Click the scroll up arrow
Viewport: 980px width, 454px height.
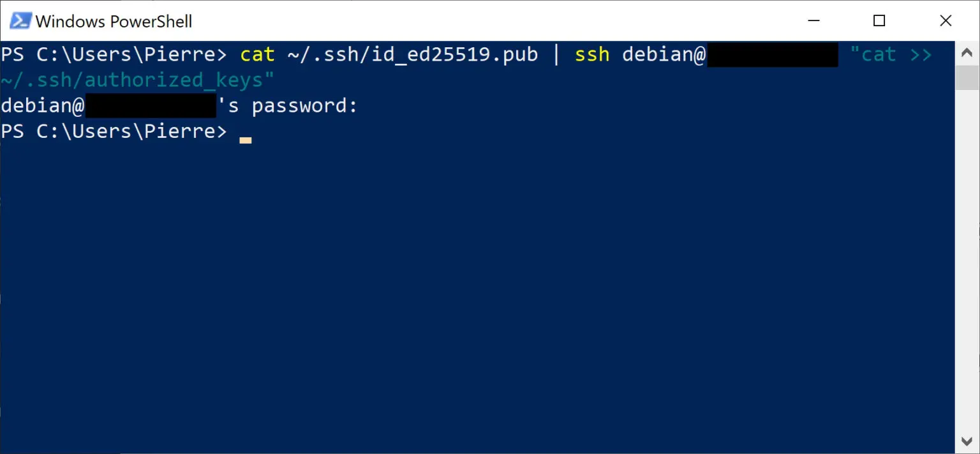[968, 53]
